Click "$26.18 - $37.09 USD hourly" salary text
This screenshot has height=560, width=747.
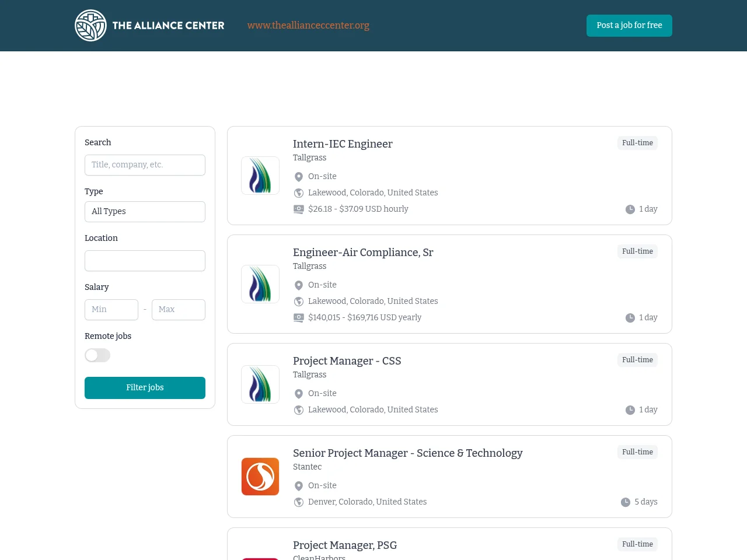pos(358,209)
